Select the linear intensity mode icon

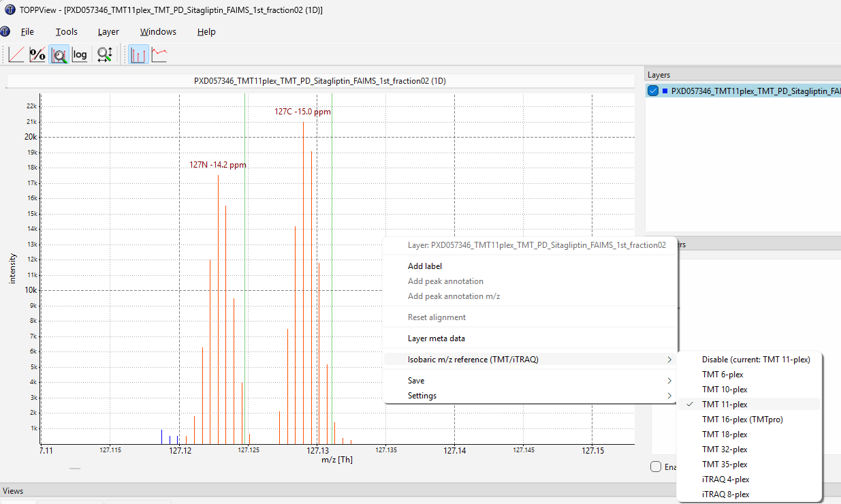tap(16, 54)
